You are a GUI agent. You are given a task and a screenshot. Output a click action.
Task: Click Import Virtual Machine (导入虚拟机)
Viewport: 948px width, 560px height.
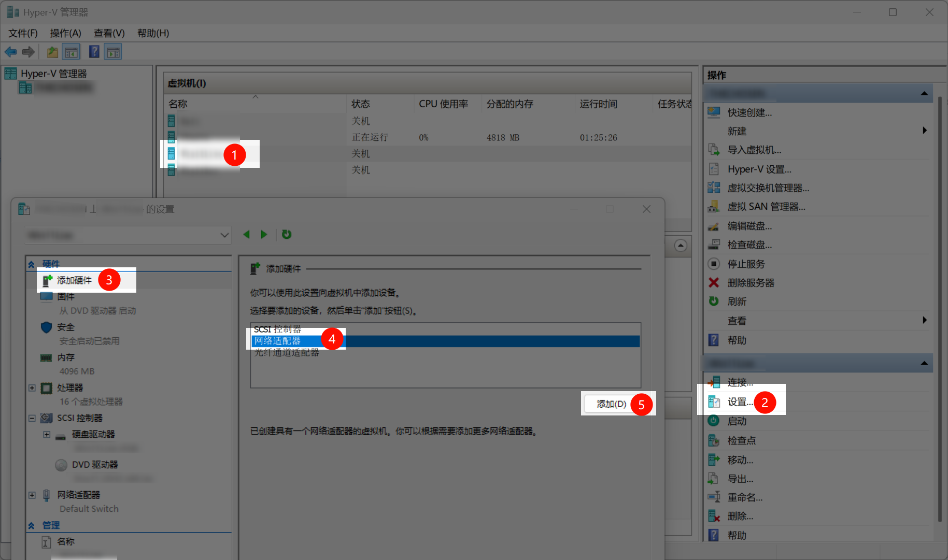(x=754, y=150)
